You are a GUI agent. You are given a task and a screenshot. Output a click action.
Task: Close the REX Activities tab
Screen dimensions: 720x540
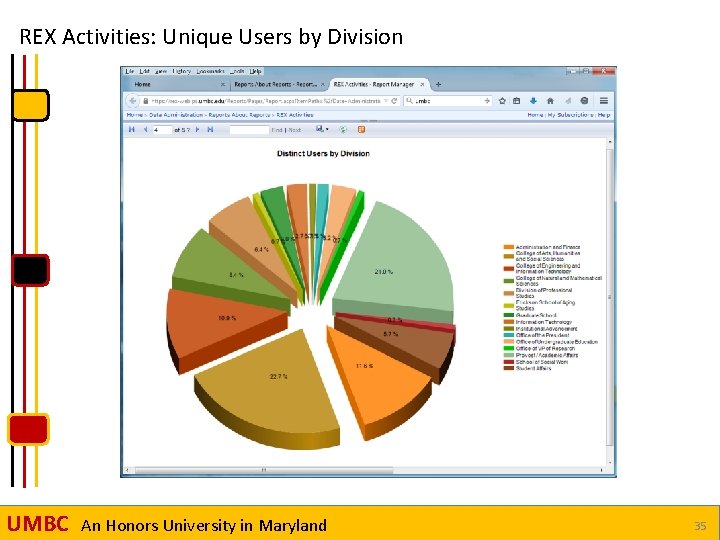point(422,84)
